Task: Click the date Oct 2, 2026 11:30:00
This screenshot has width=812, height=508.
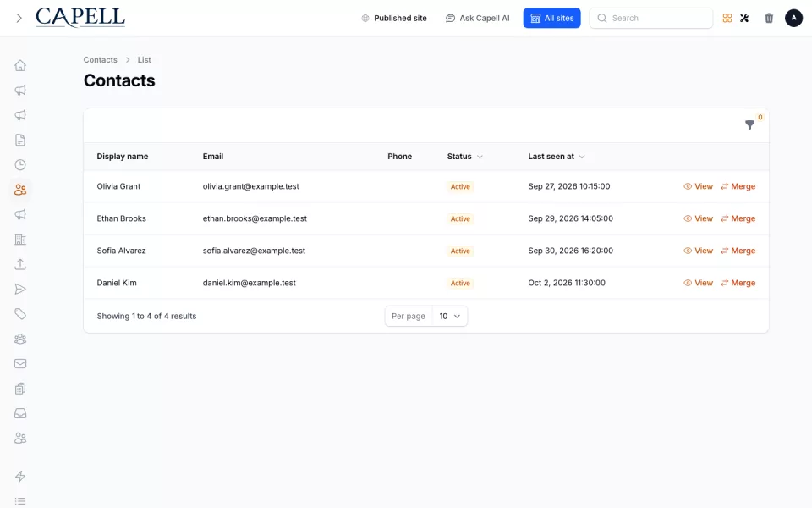Action: click(567, 283)
